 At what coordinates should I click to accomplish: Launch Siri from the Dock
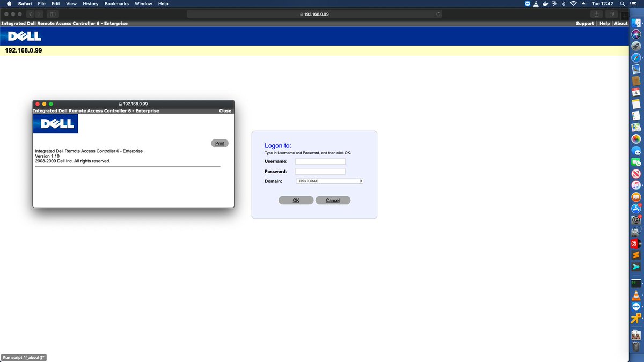(636, 34)
